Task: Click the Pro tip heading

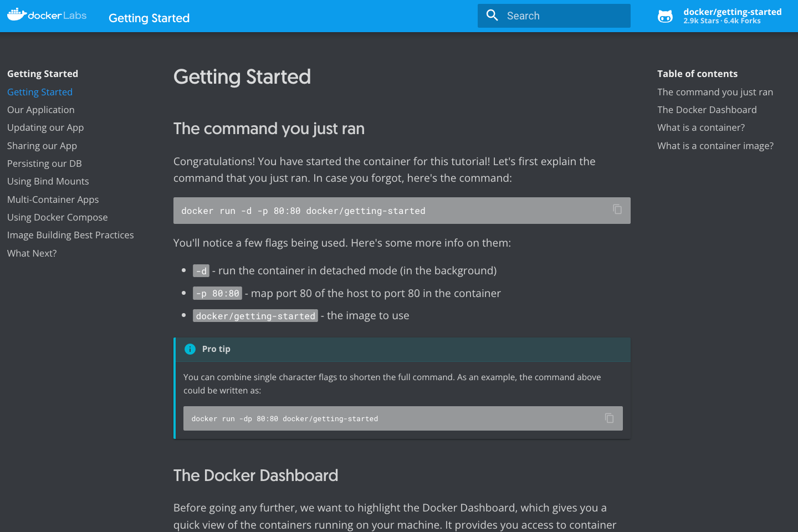Action: click(x=216, y=349)
